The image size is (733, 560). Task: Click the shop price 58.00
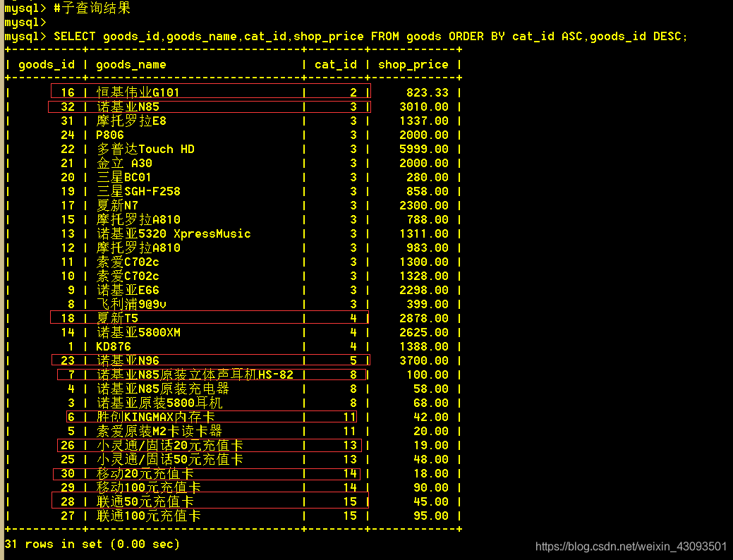[x=431, y=389]
